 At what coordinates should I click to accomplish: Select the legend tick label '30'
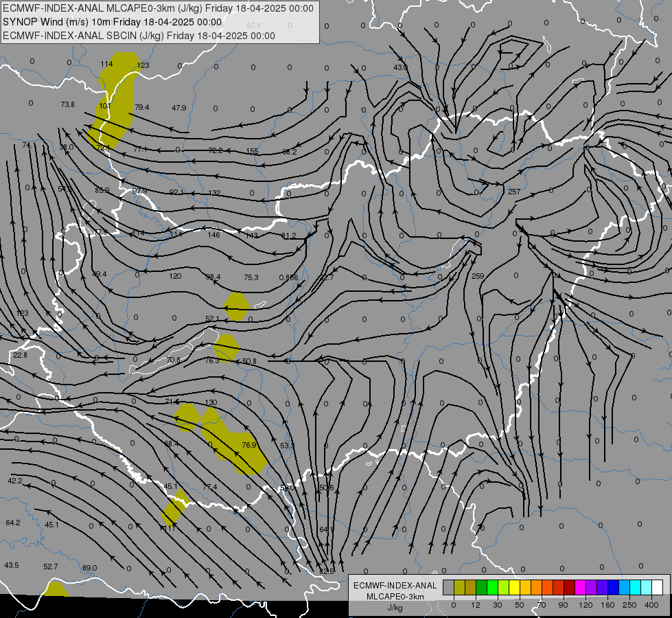(498, 605)
